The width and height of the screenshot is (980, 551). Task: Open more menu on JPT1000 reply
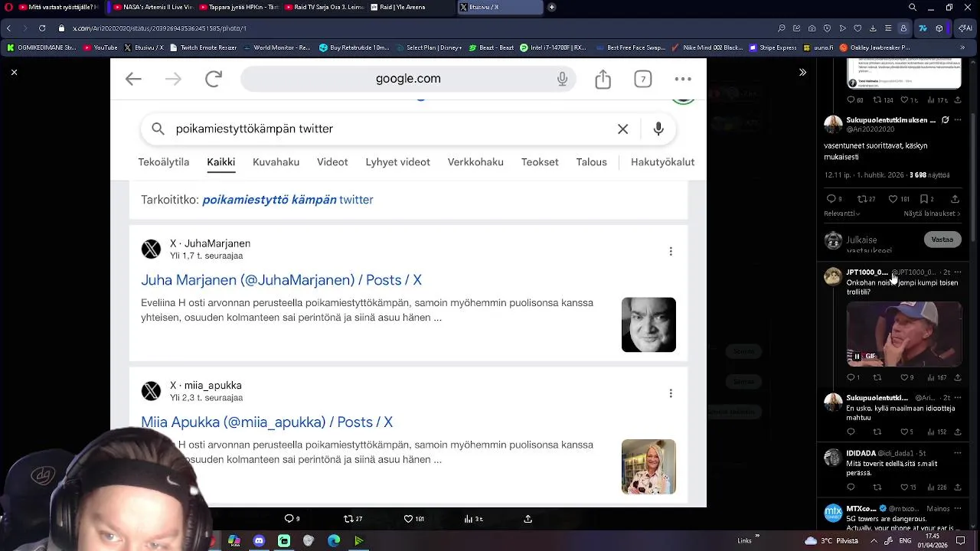(958, 272)
